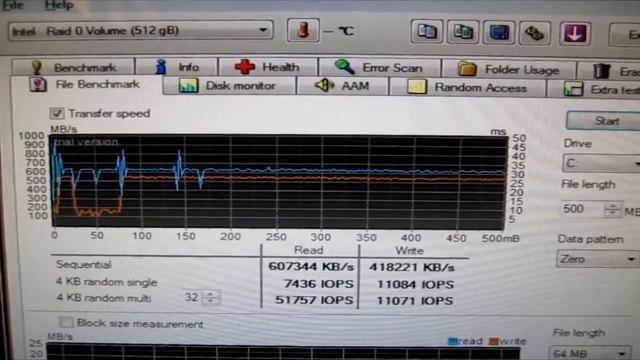
Task: Click the blue read legend swatch
Action: pyautogui.click(x=452, y=341)
